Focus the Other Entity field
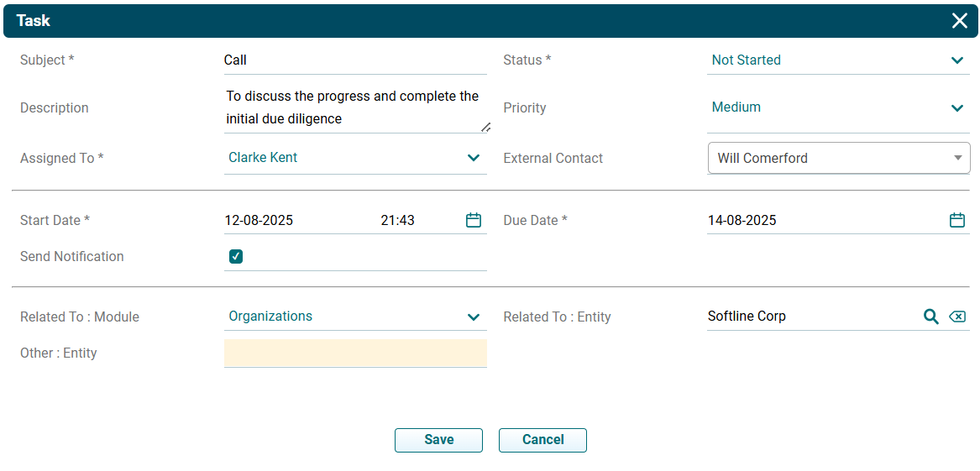This screenshot has width=980, height=471. point(354,353)
